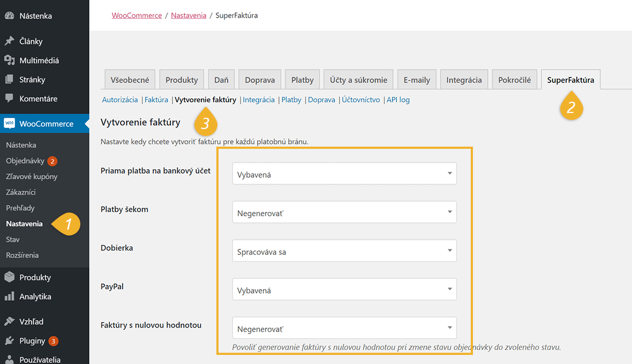Switch to the Pokročilé tab

click(514, 79)
